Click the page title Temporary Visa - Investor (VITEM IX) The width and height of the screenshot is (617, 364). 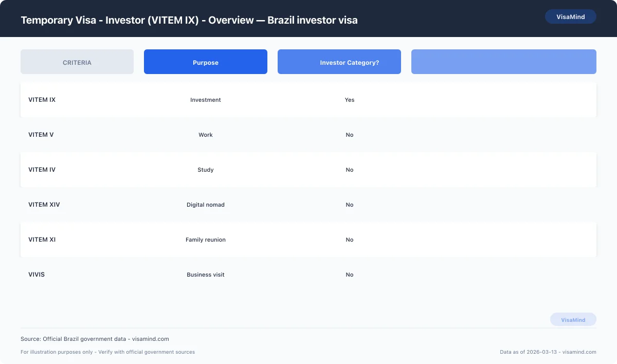point(189,20)
